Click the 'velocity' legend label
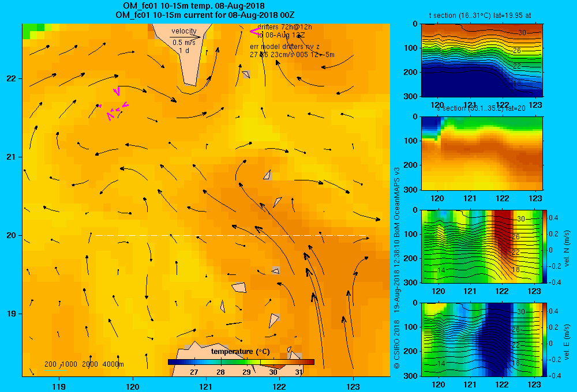577x392 pixels. click(x=184, y=31)
